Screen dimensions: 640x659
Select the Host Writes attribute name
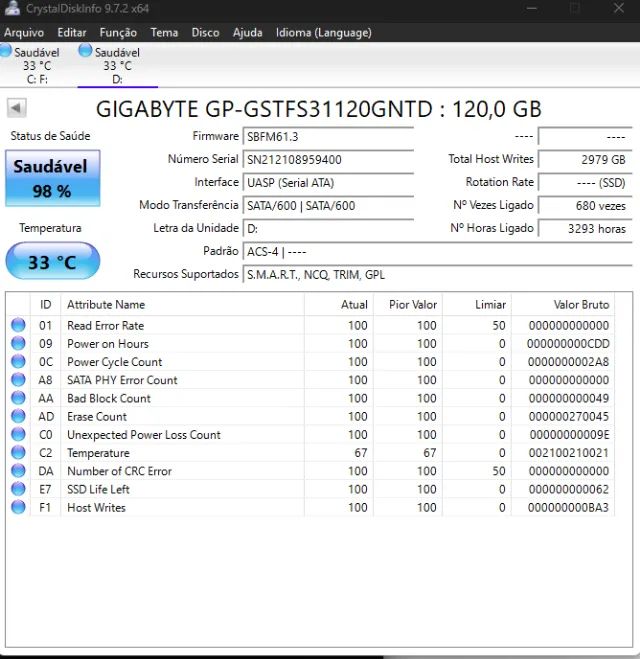96,508
